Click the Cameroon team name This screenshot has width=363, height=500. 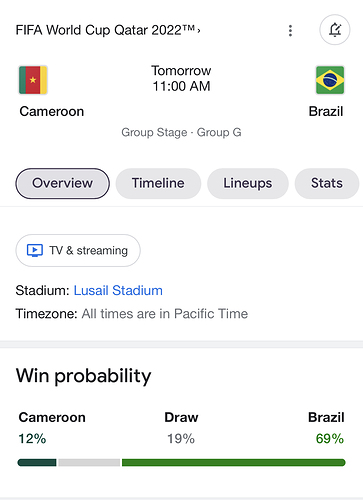tap(52, 111)
